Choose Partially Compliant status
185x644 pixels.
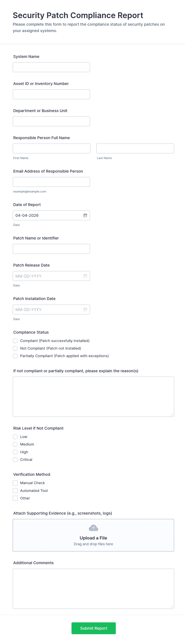(x=15, y=356)
